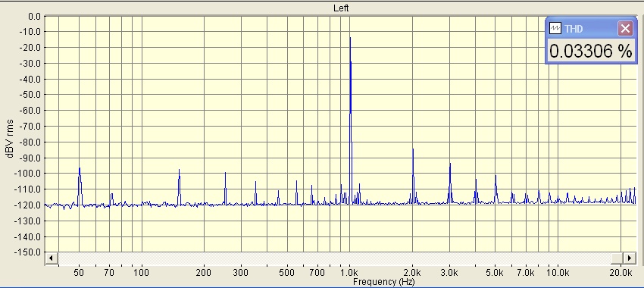This screenshot has width=644, height=288.
Task: Click the horizontal scrollbar left arrow
Action: tap(52, 258)
